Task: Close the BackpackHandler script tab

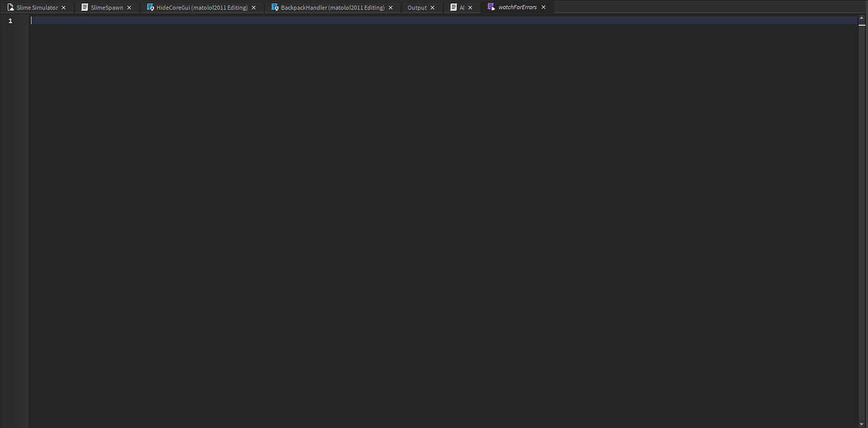Action: pyautogui.click(x=390, y=7)
